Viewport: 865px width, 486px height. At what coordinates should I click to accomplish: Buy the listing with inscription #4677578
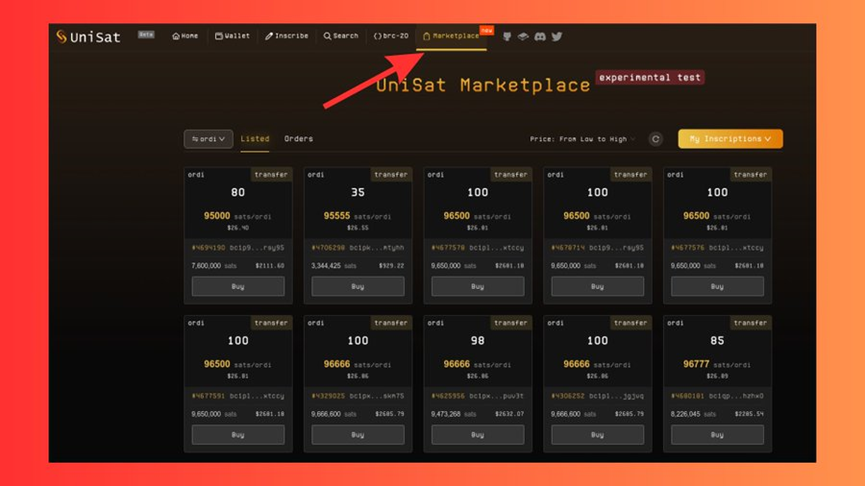[477, 286]
